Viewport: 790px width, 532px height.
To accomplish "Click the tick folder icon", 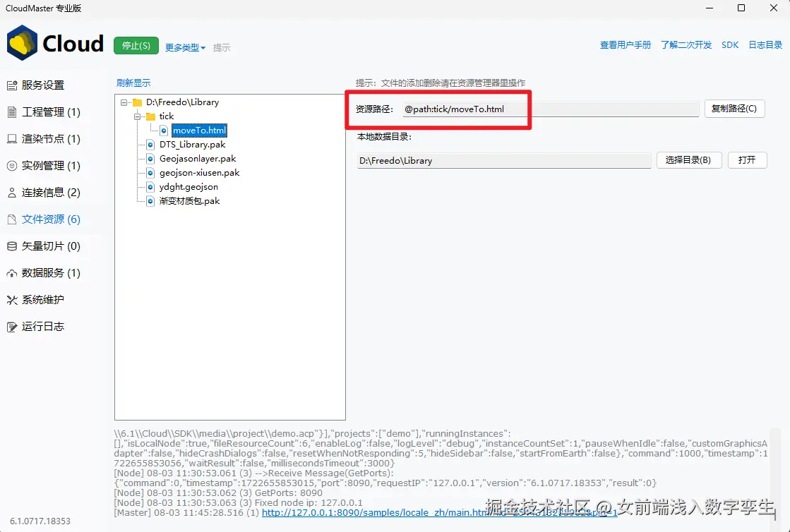I will coord(151,116).
